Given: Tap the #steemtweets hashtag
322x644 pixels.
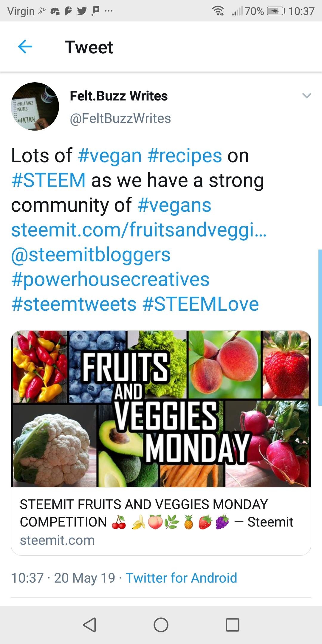Looking at the screenshot, I should [x=74, y=304].
